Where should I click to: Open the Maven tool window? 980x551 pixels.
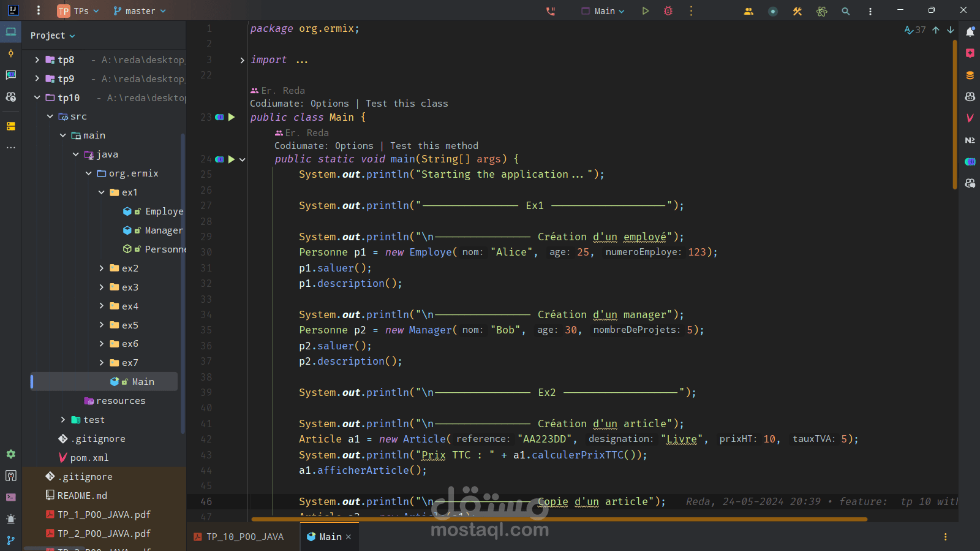click(970, 118)
